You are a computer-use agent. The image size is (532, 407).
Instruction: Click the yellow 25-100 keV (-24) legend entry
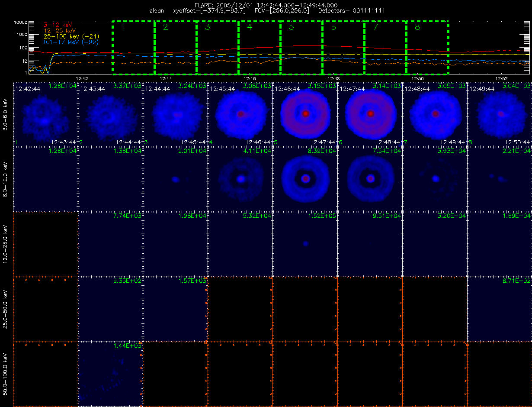pyautogui.click(x=71, y=36)
